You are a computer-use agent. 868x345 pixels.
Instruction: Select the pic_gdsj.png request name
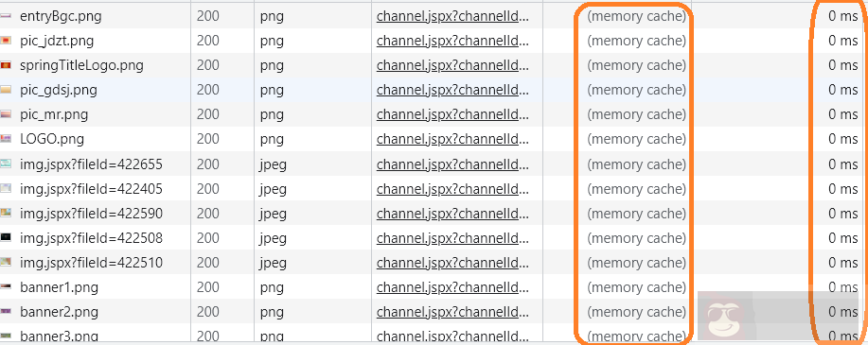tap(59, 90)
